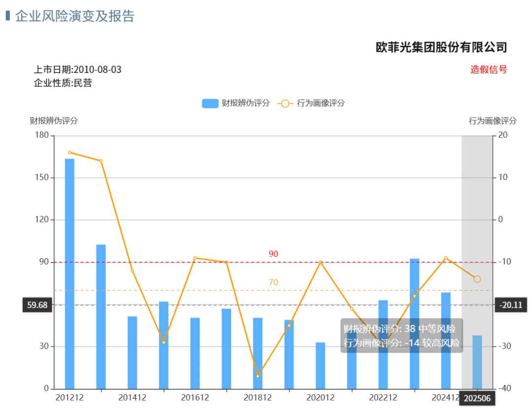Screen dimensions: 532x412
Task: Click the 120 left y-axis label
Action: click(42, 220)
